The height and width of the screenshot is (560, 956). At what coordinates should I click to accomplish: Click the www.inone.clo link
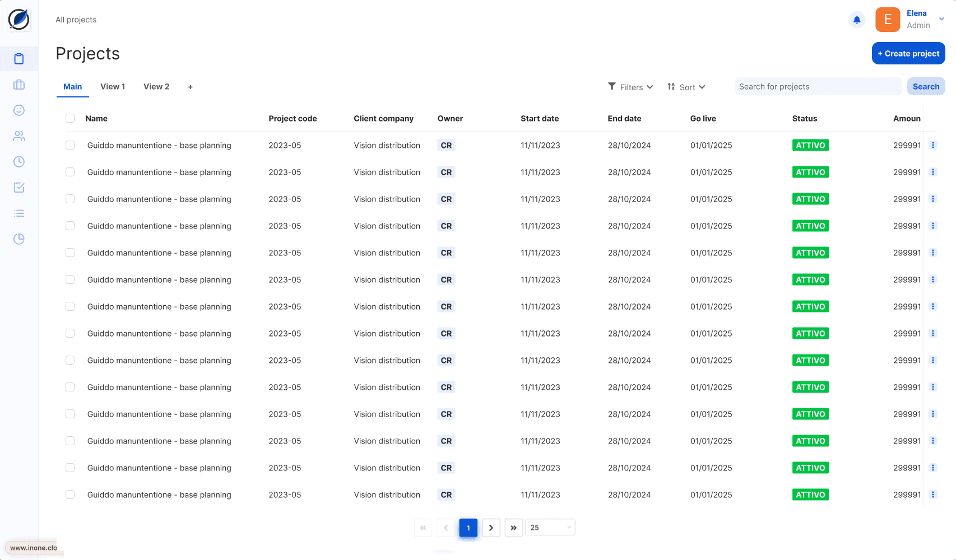coord(34,548)
